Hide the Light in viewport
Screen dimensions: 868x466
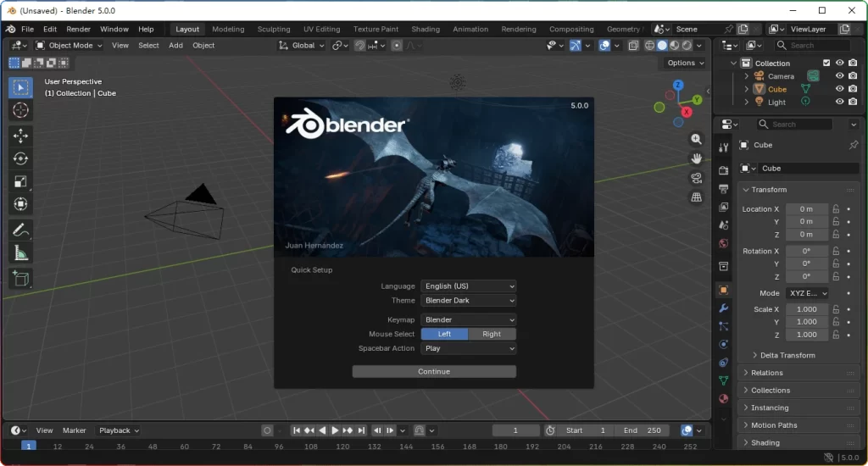click(x=840, y=102)
